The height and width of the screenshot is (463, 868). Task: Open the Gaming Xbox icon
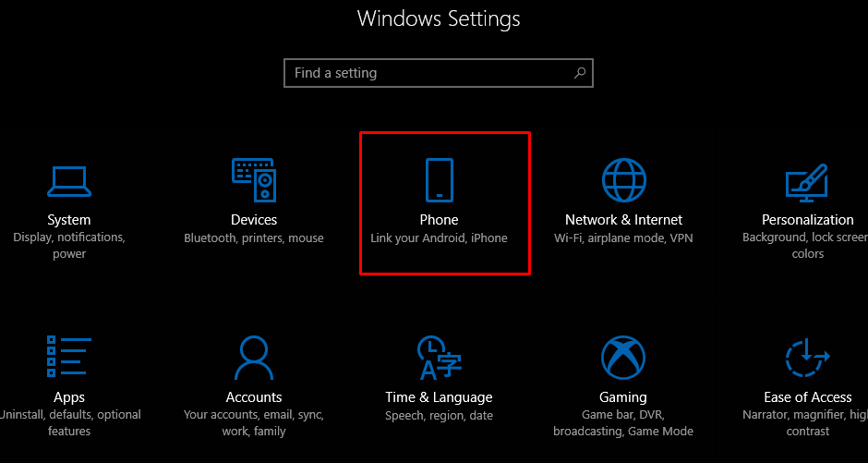pyautogui.click(x=624, y=358)
